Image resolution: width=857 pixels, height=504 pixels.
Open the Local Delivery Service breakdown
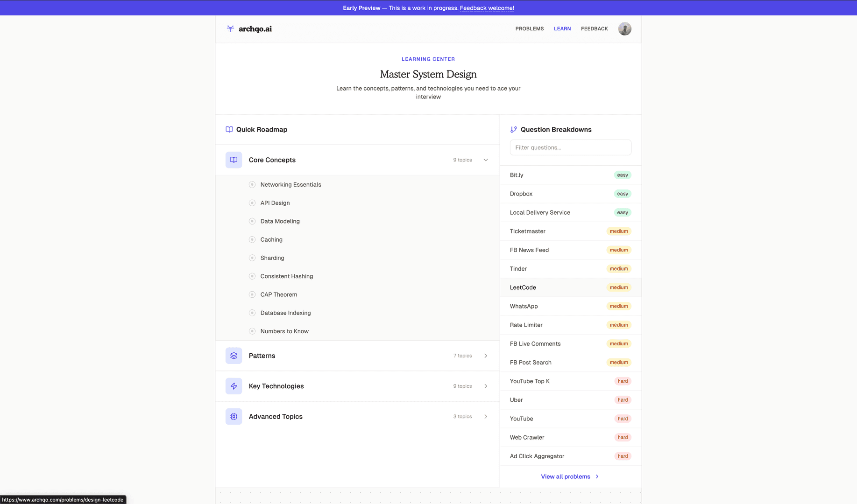[x=570, y=212]
